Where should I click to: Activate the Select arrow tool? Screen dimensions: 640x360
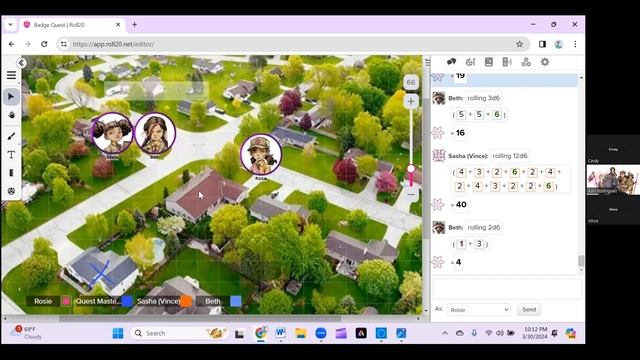coord(11,97)
